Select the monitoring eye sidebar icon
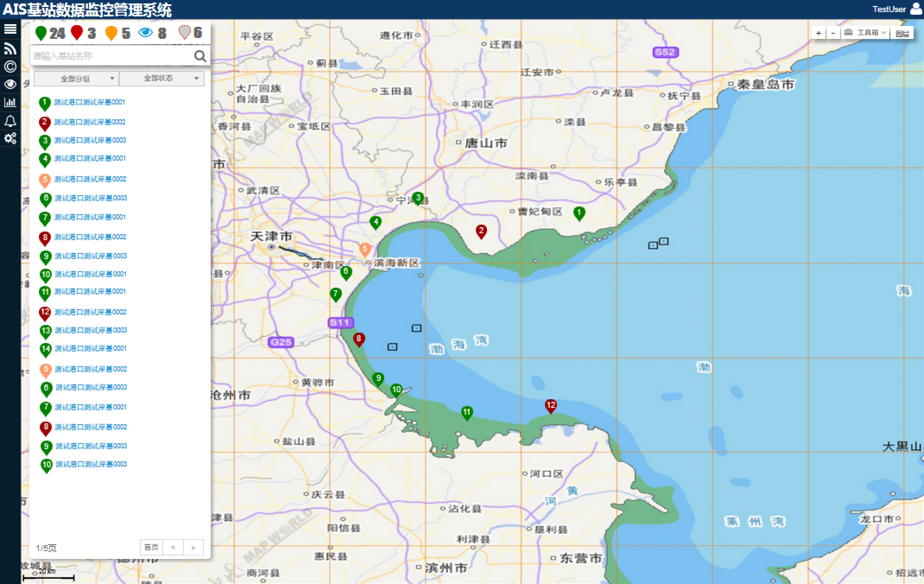 [10, 84]
